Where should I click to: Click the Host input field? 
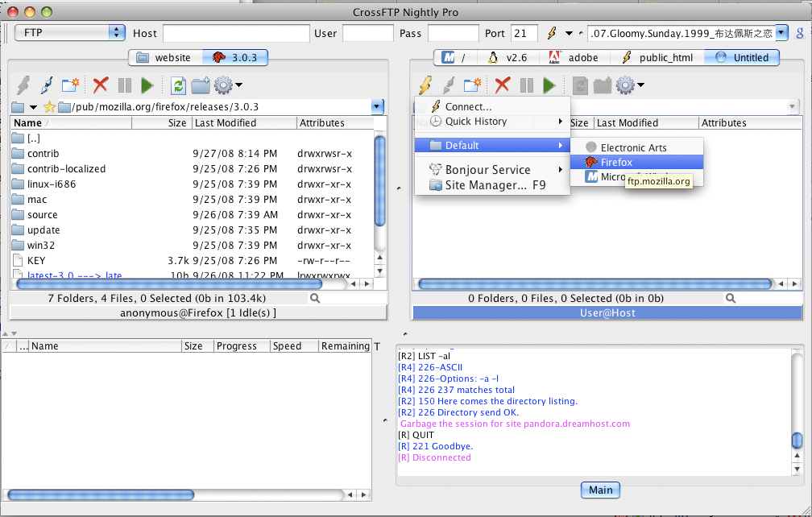[x=236, y=34]
